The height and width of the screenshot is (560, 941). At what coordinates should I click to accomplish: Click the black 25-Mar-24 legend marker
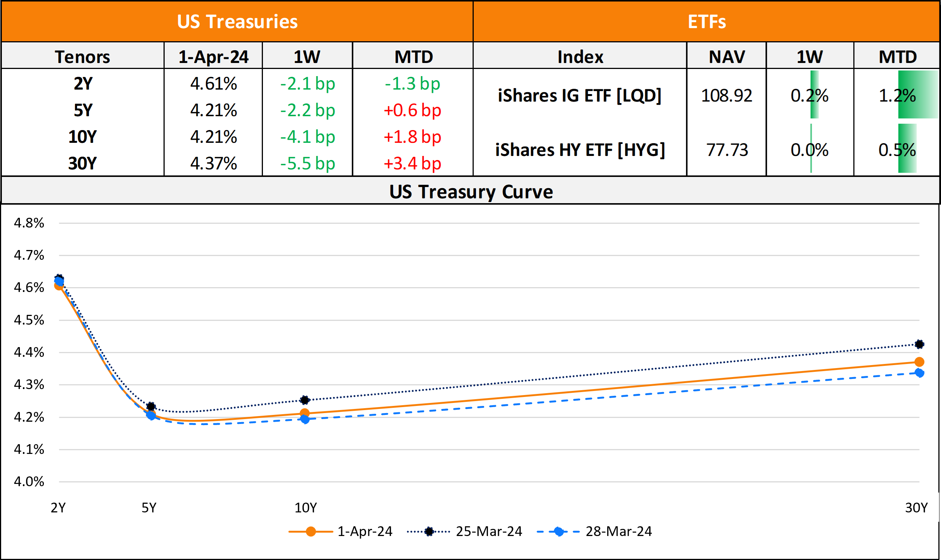(x=429, y=531)
